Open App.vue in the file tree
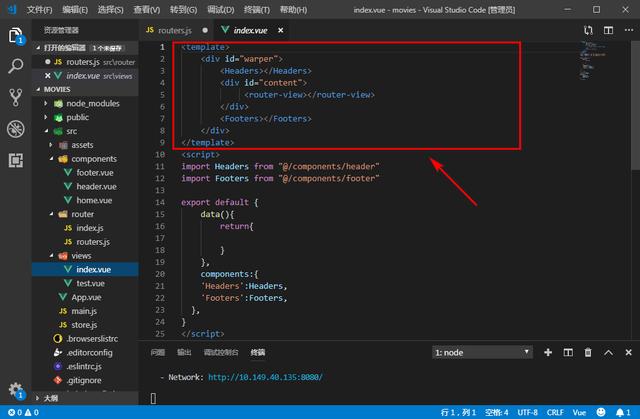The image size is (640, 419). tap(86, 297)
